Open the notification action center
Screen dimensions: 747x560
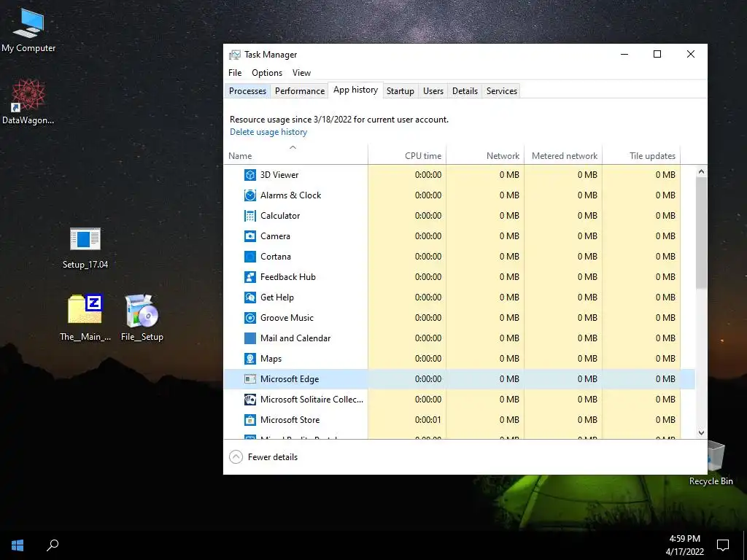pos(723,545)
